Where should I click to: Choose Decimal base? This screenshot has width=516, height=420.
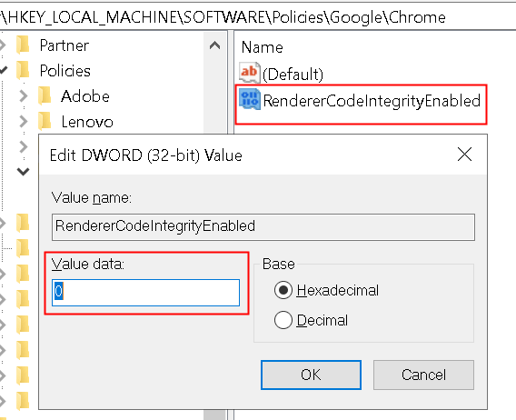click(x=283, y=320)
